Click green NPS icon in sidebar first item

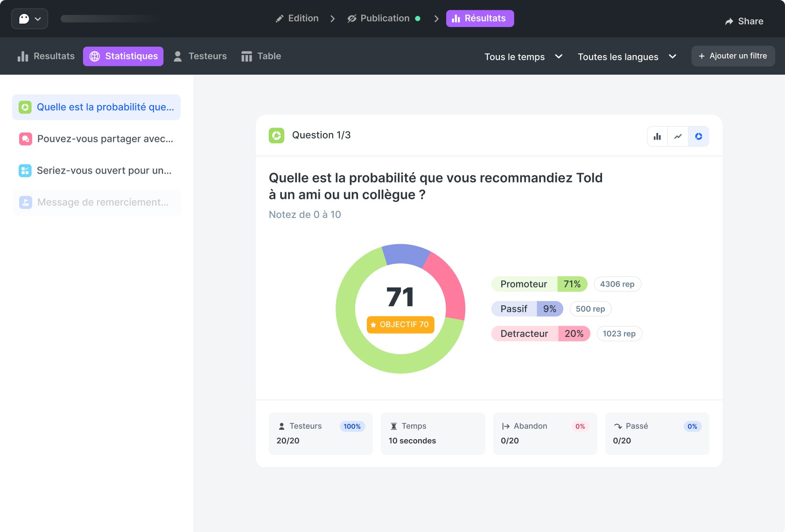click(25, 107)
